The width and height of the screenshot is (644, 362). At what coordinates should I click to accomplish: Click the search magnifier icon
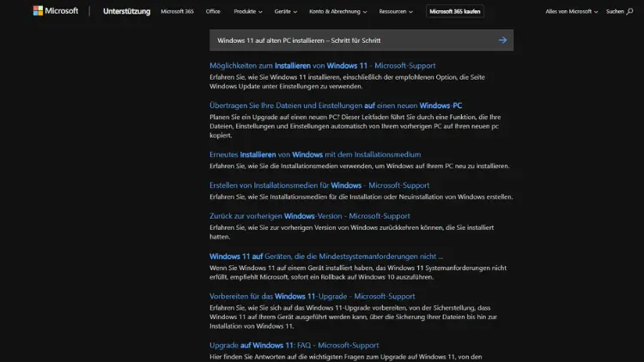[629, 11]
